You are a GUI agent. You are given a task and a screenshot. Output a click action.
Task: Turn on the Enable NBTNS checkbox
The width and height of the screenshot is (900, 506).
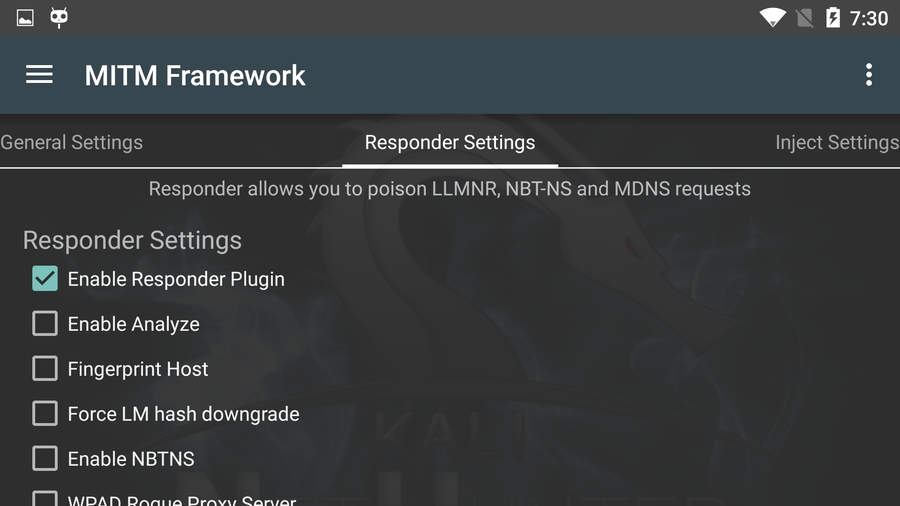(45, 458)
